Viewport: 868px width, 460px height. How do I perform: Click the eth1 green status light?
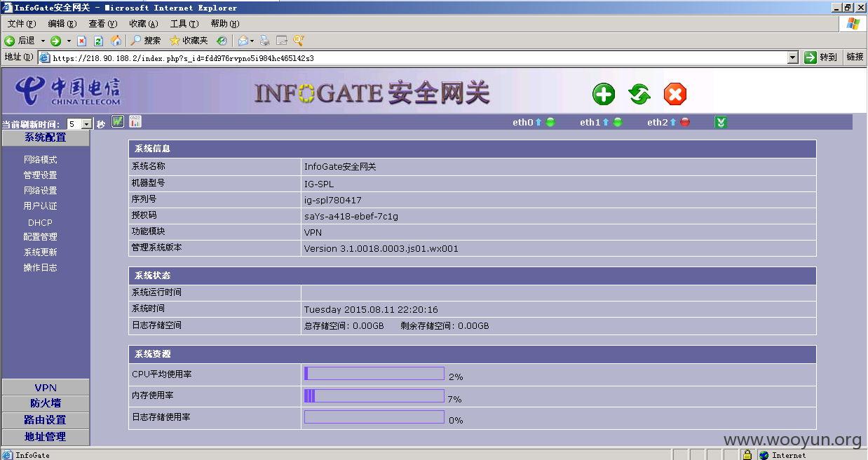[x=618, y=122]
